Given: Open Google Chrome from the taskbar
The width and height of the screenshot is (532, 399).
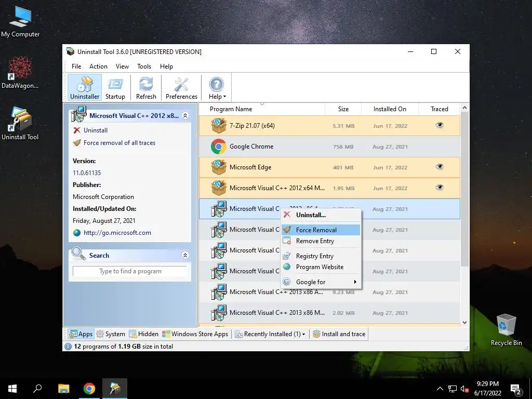Looking at the screenshot, I should [89, 389].
